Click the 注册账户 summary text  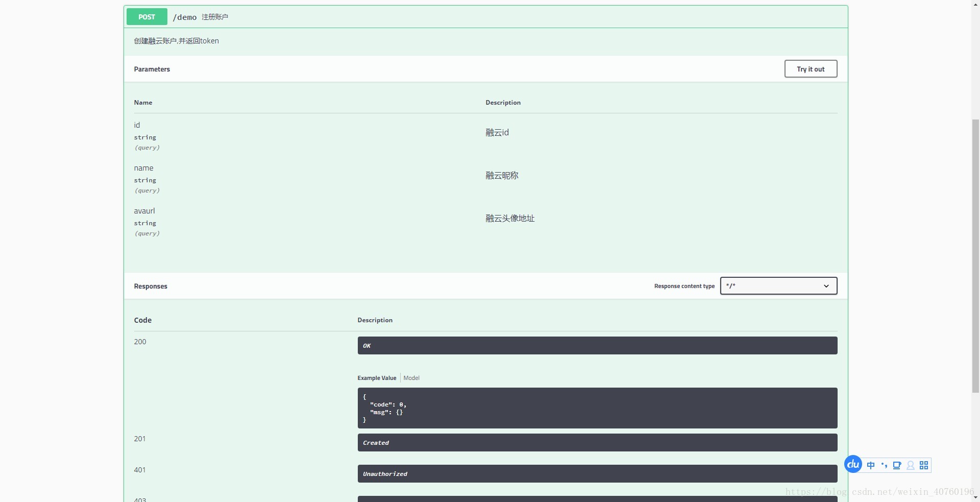pos(215,17)
